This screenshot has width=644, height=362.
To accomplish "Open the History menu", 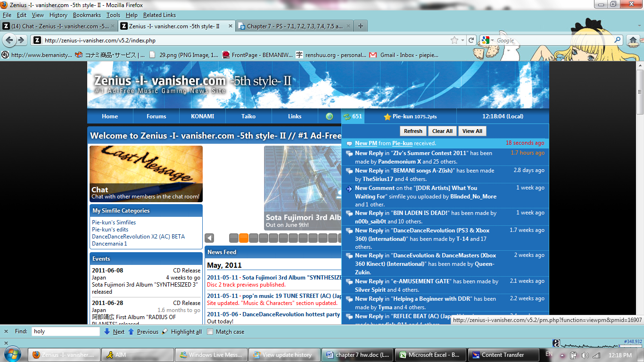I will pyautogui.click(x=58, y=15).
